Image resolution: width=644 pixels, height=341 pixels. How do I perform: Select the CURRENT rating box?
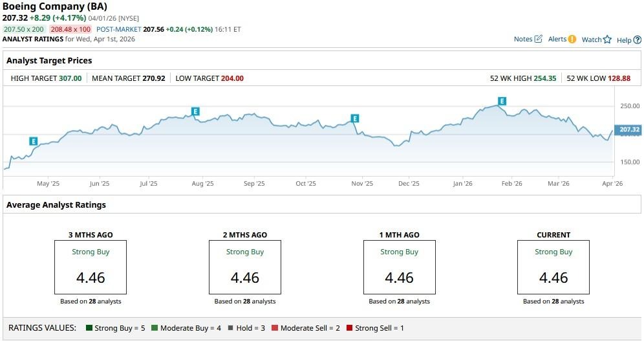coord(553,267)
